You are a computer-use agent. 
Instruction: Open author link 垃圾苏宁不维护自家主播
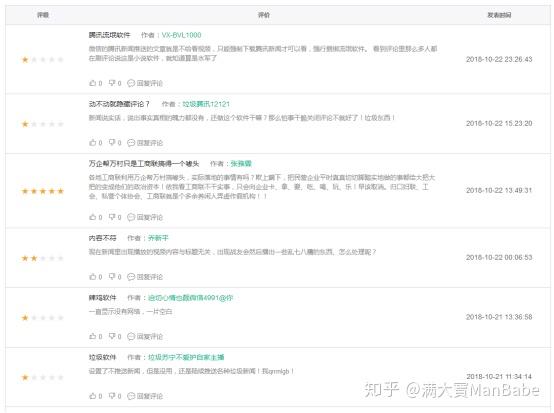click(186, 358)
